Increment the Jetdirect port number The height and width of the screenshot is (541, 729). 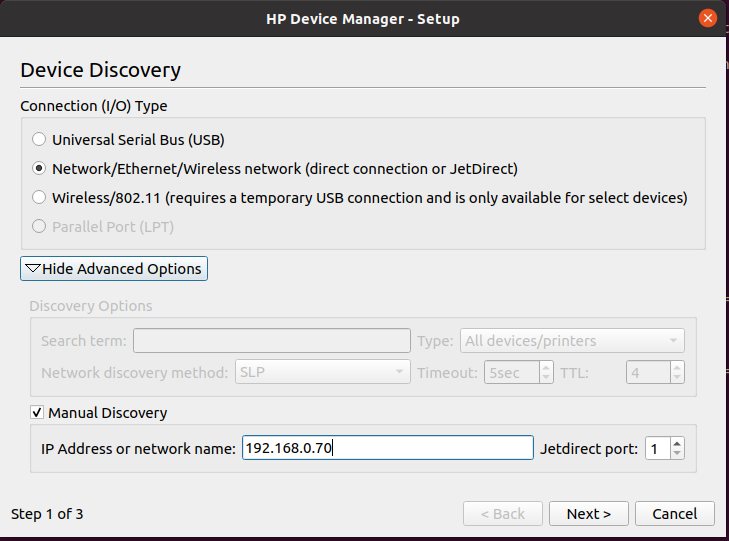(677, 442)
